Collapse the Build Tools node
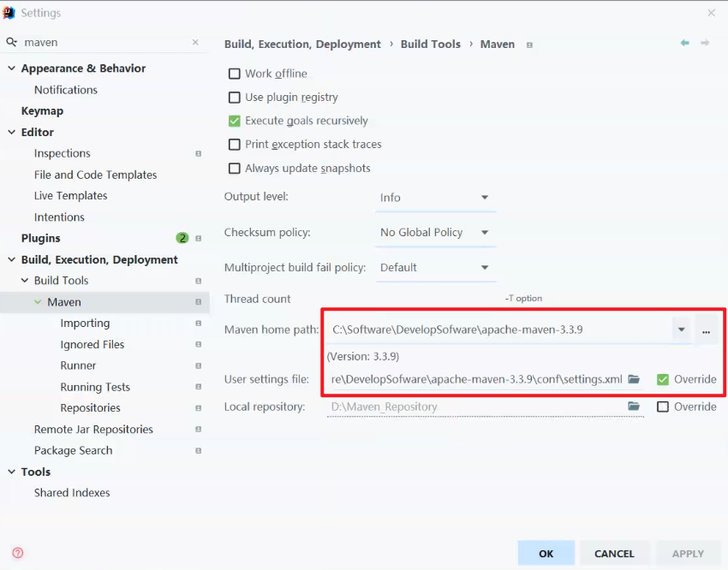 (25, 281)
